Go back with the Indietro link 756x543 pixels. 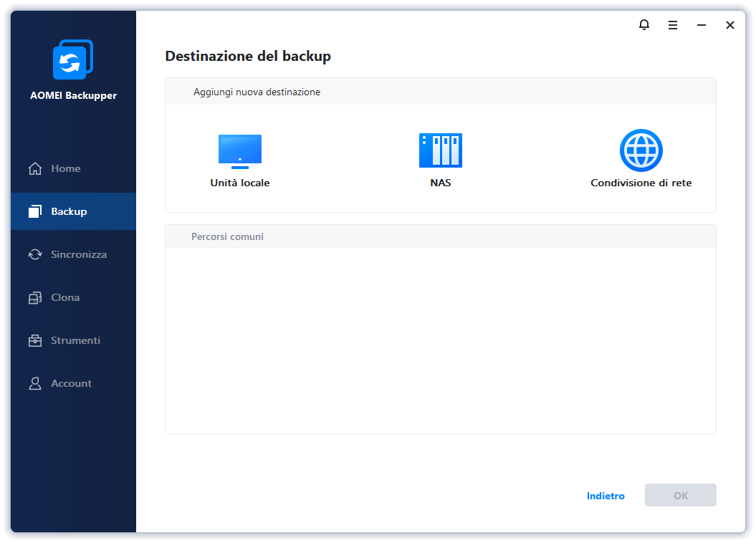tap(606, 496)
